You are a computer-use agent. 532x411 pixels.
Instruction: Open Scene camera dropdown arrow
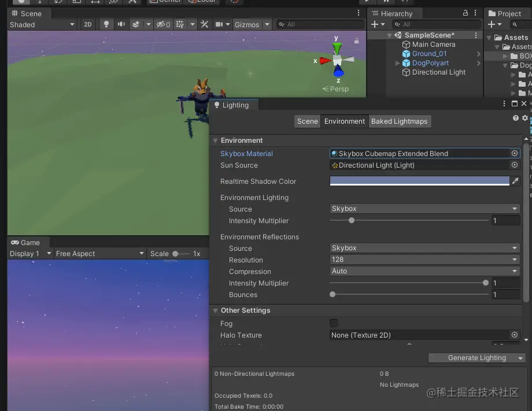[x=228, y=24]
